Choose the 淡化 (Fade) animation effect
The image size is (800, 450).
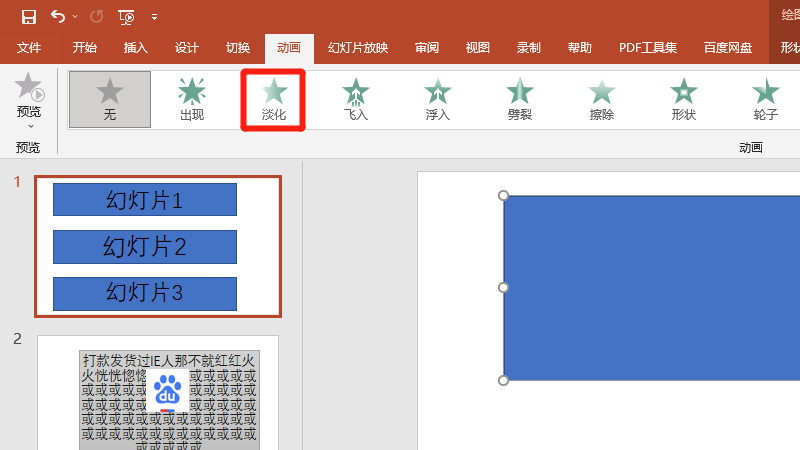coord(274,99)
